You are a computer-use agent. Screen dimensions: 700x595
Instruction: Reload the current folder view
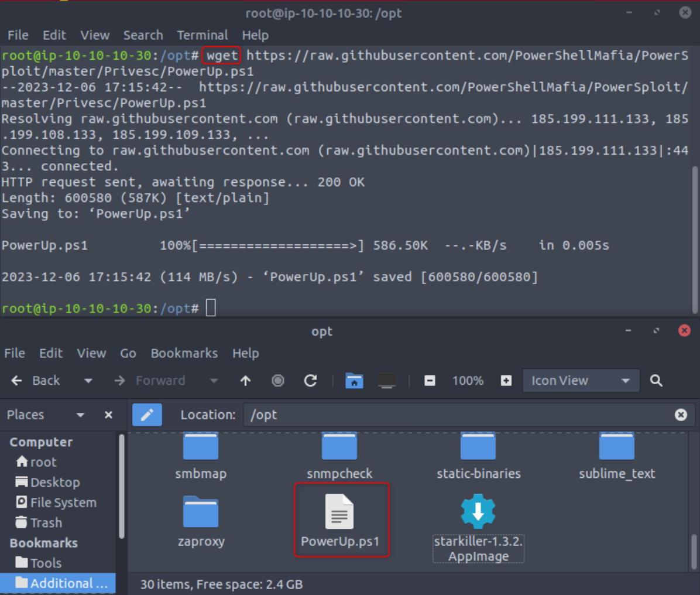pos(310,381)
